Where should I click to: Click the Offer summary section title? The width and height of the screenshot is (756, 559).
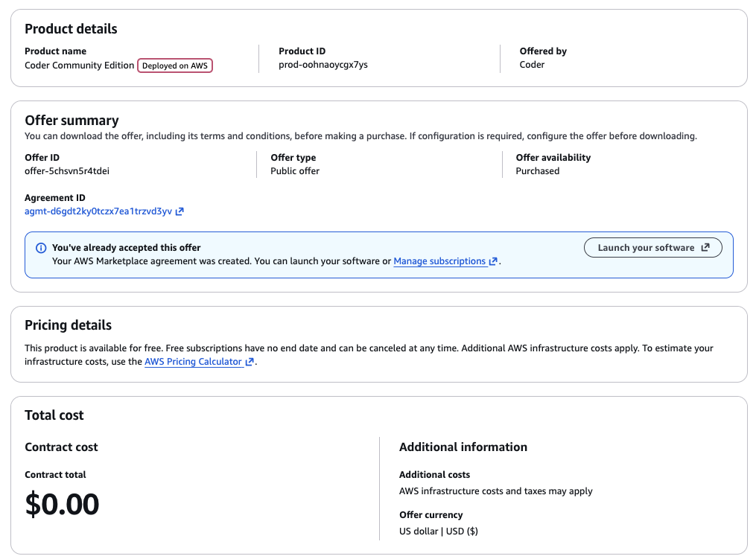(72, 120)
